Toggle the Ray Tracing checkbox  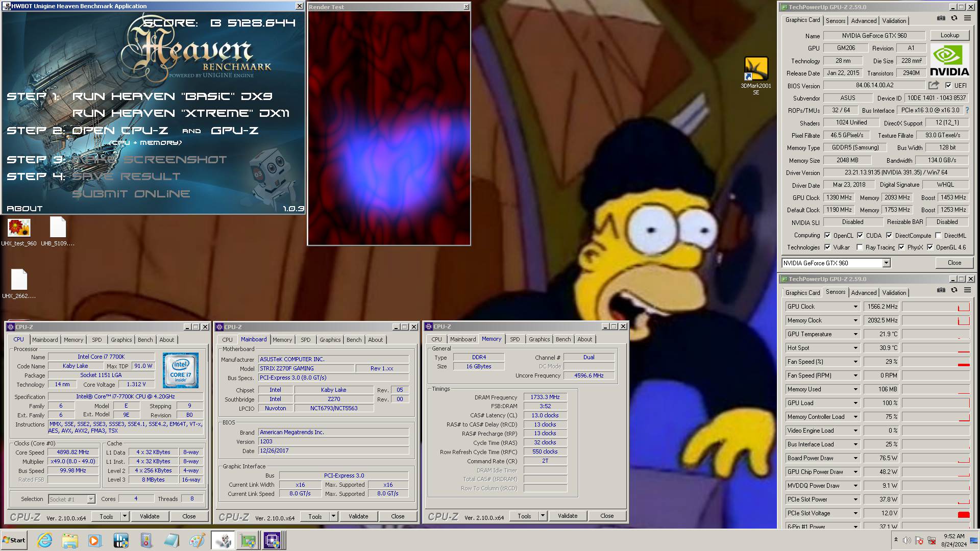pyautogui.click(x=860, y=247)
